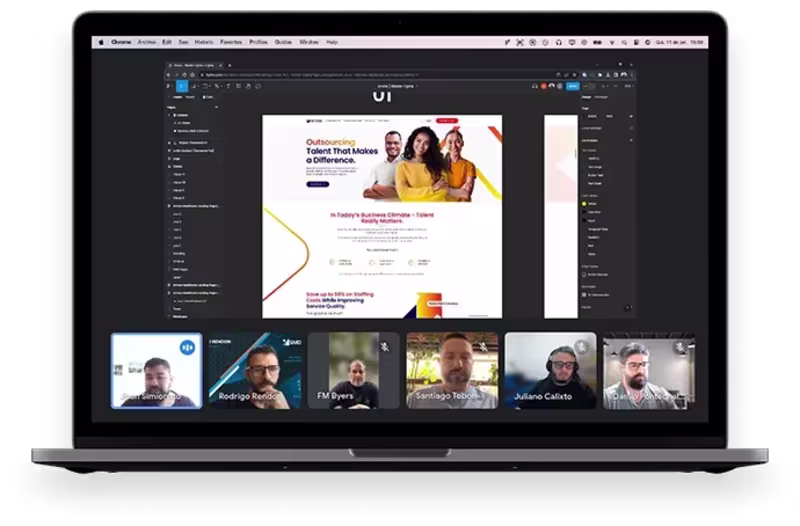Viewport: 800px width, 526px height.
Task: Click the headphones icon in macOS menu bar
Action: coord(559,42)
